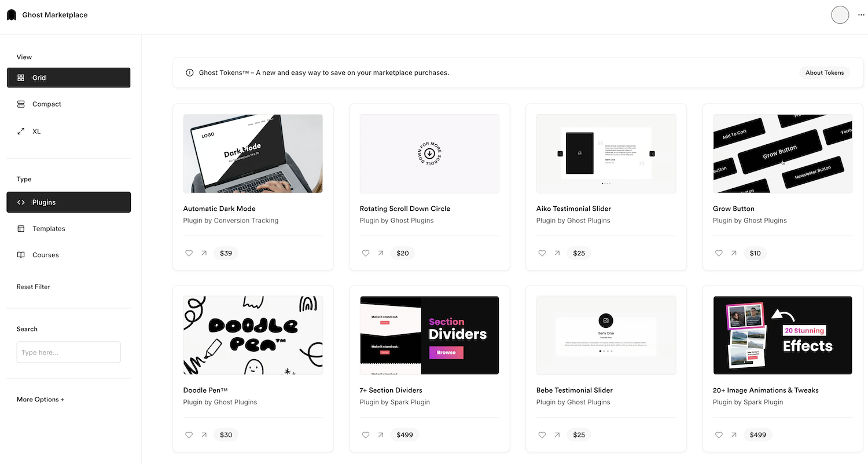Viewport: 868px width, 464px height.
Task: Open the Bebe Testimonial Slider title
Action: 575,390
